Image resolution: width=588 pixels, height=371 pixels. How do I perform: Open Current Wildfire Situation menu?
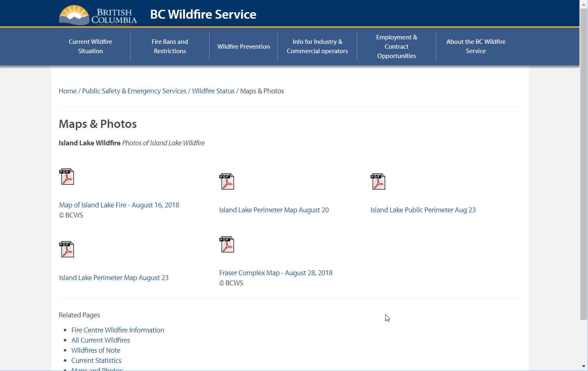[x=90, y=46]
